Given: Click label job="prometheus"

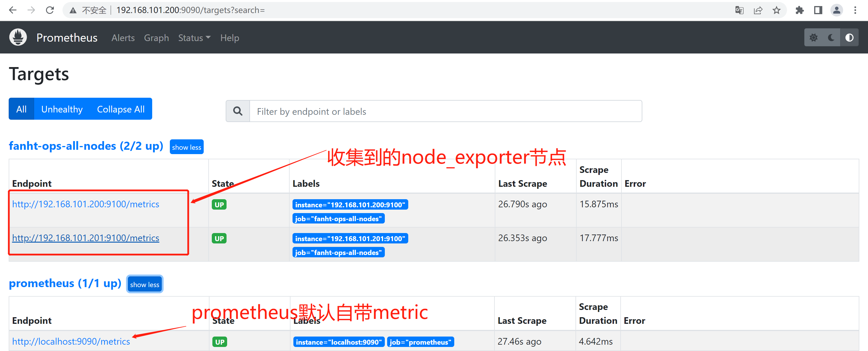Looking at the screenshot, I should pyautogui.click(x=420, y=341).
